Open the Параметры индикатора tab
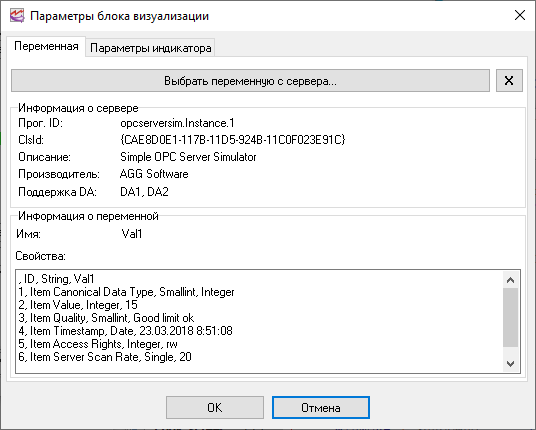The width and height of the screenshot is (536, 430). 150,48
